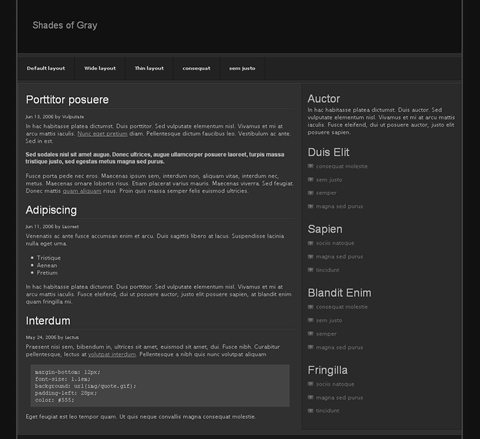
Task: Open semper under Blandit Enim
Action: (326, 334)
